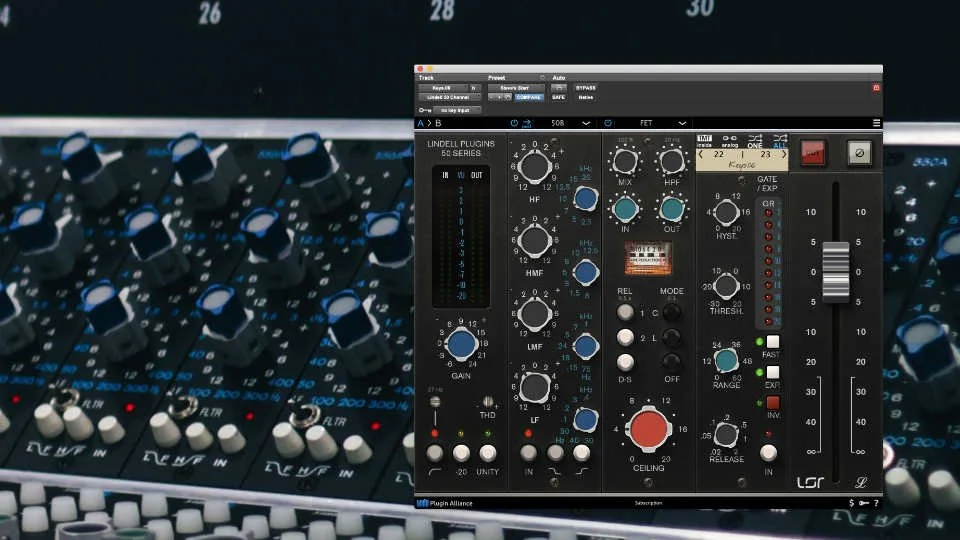960x540 pixels.
Task: Toggle the UNITY button
Action: pyautogui.click(x=487, y=453)
